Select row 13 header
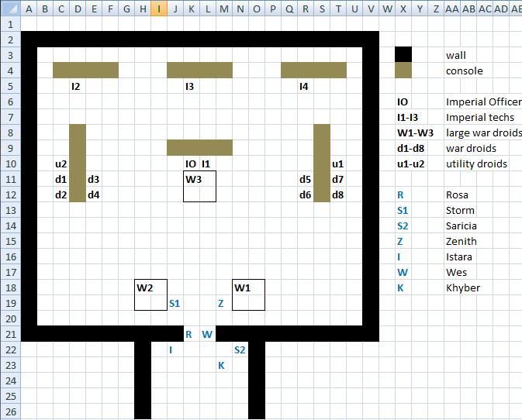The image size is (522, 420). coord(10,211)
